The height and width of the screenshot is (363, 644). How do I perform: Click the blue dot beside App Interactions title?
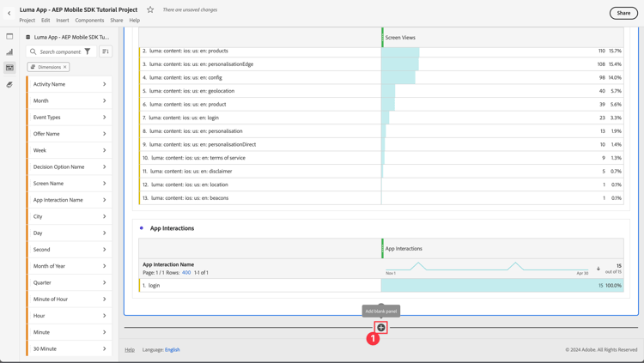coord(142,228)
